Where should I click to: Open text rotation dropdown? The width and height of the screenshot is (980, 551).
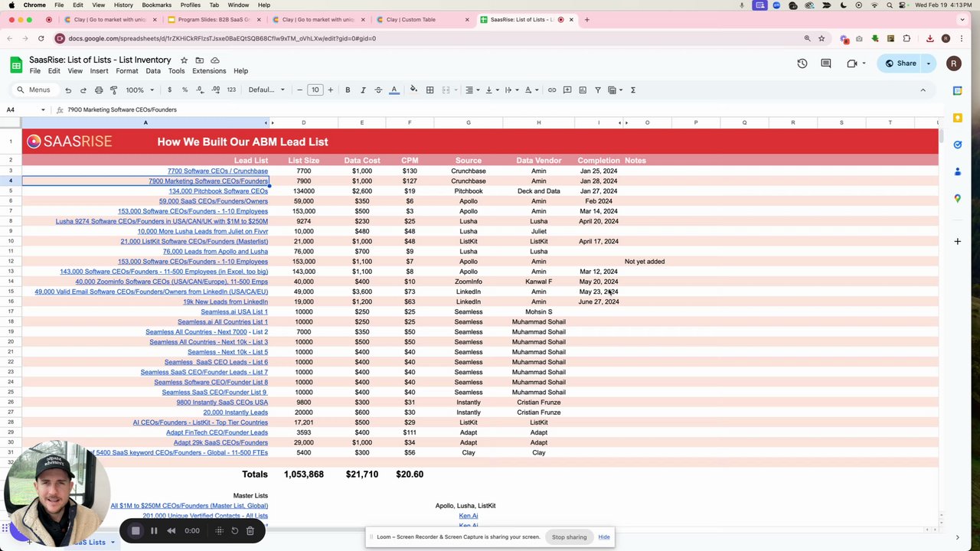(x=531, y=90)
